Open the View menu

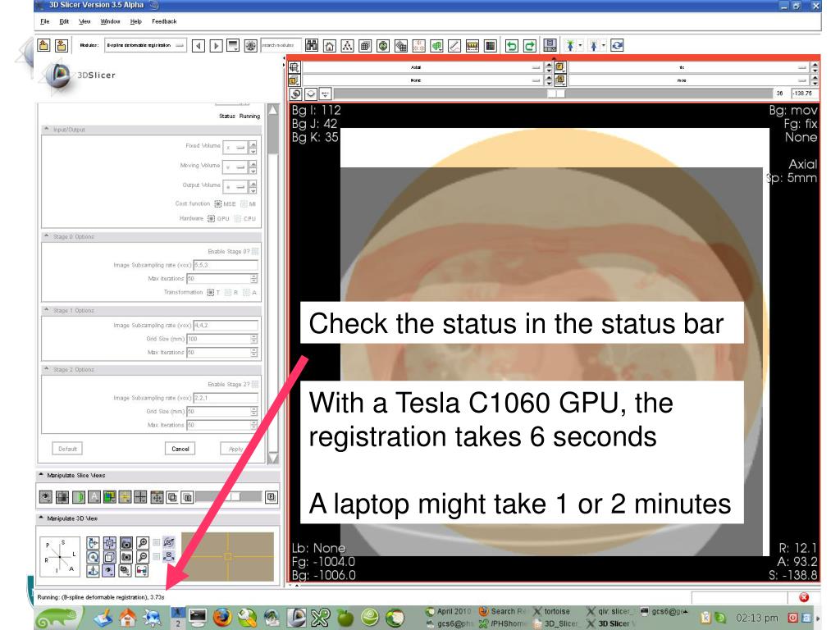pos(84,21)
